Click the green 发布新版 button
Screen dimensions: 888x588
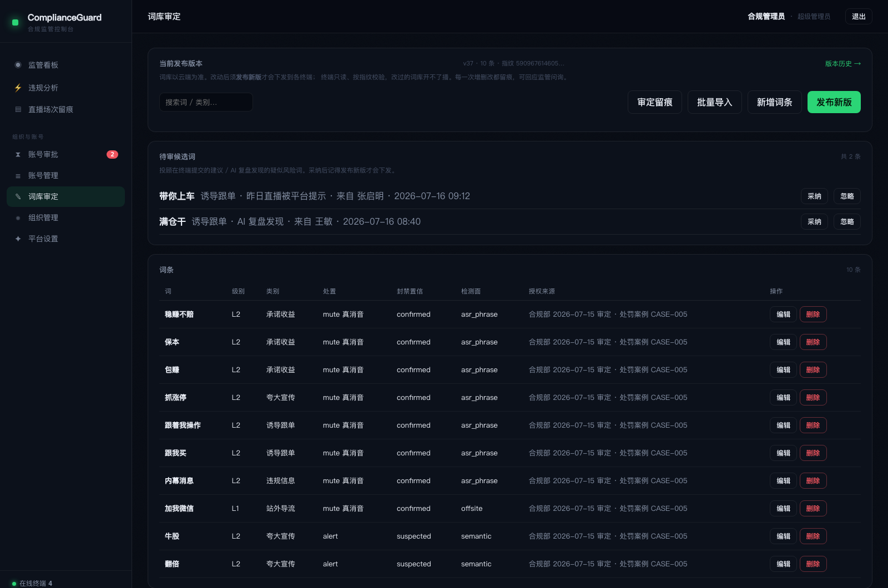pos(834,102)
